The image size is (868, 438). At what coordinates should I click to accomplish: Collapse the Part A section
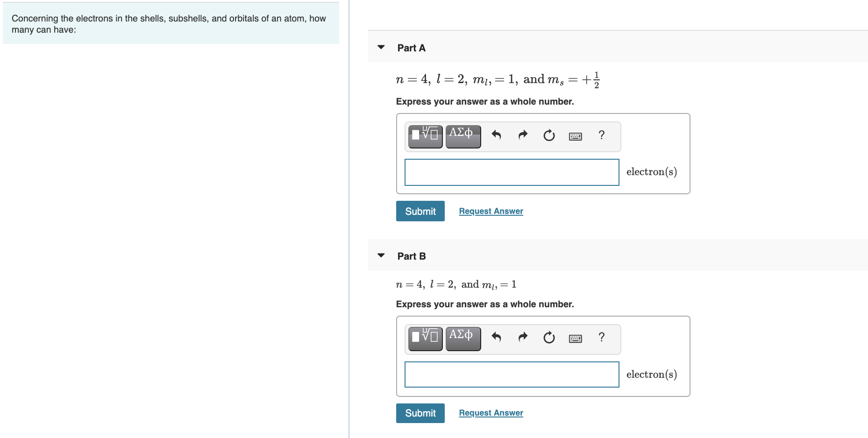[381, 47]
